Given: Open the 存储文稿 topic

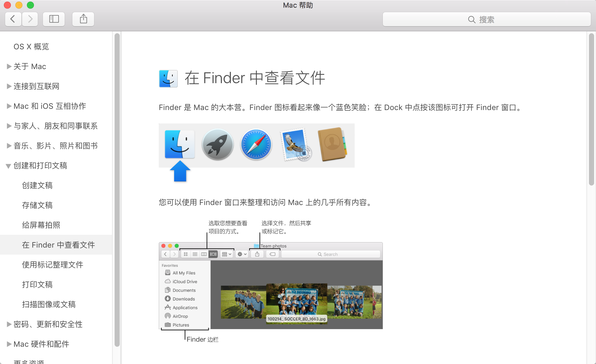Looking at the screenshot, I should click(37, 205).
